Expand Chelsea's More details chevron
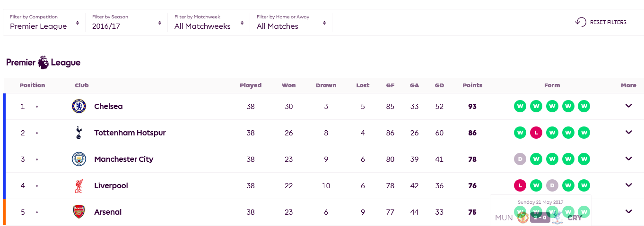 pos(628,106)
